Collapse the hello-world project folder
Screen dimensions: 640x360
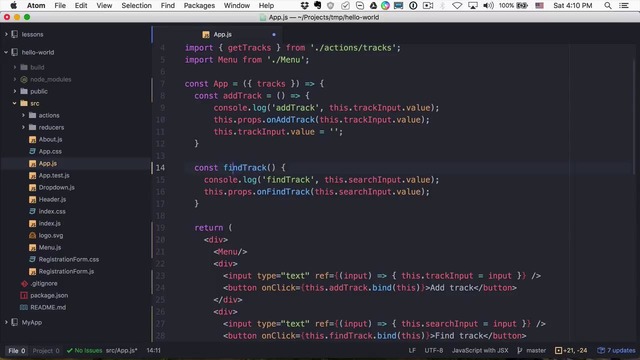click(x=6, y=52)
